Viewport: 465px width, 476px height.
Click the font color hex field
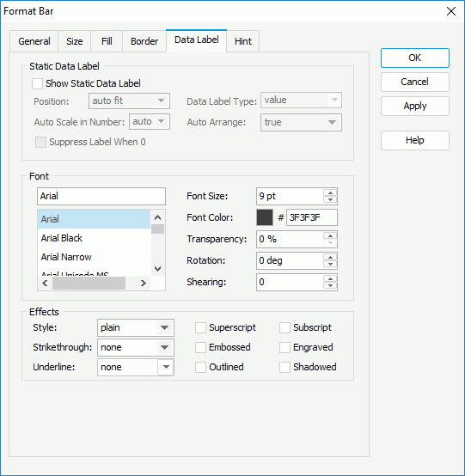[312, 217]
